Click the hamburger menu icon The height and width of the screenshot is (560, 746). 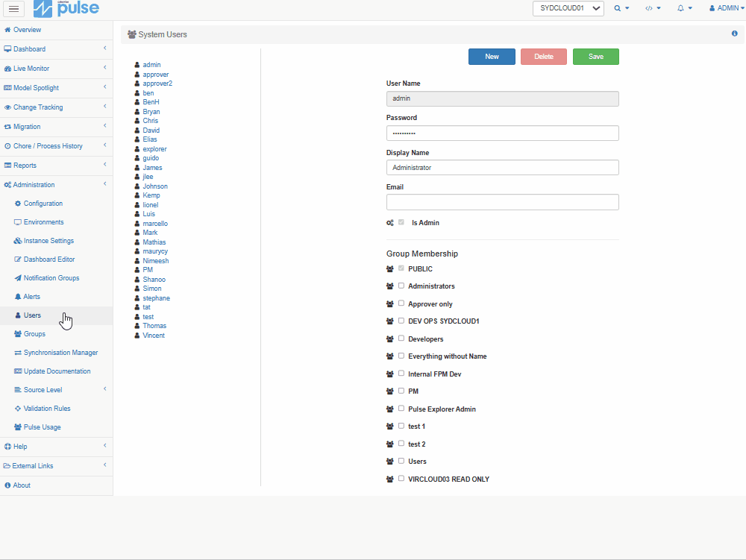click(13, 8)
